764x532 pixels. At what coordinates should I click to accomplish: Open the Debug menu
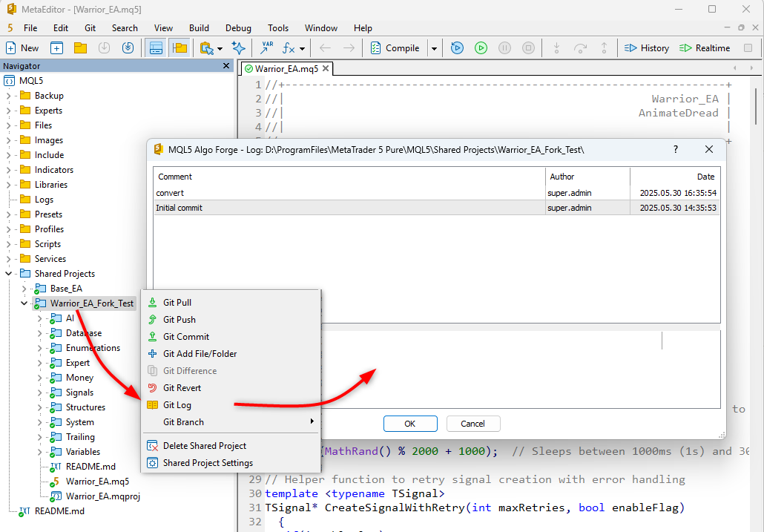tap(238, 27)
